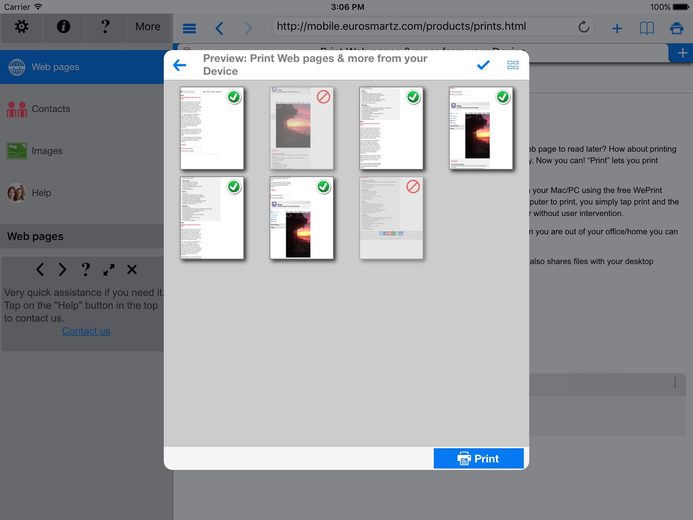Go back from the Preview dialog
Screen dimensions: 693x520
click(180, 65)
